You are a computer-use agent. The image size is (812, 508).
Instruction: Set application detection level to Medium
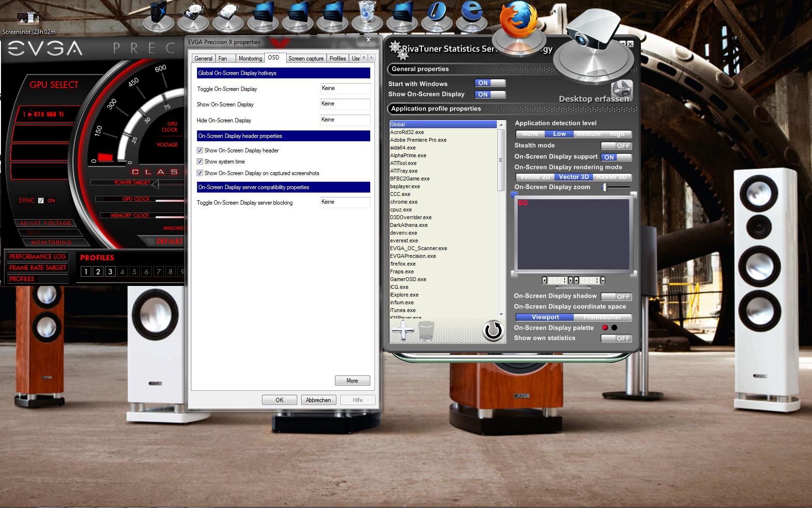coord(588,134)
